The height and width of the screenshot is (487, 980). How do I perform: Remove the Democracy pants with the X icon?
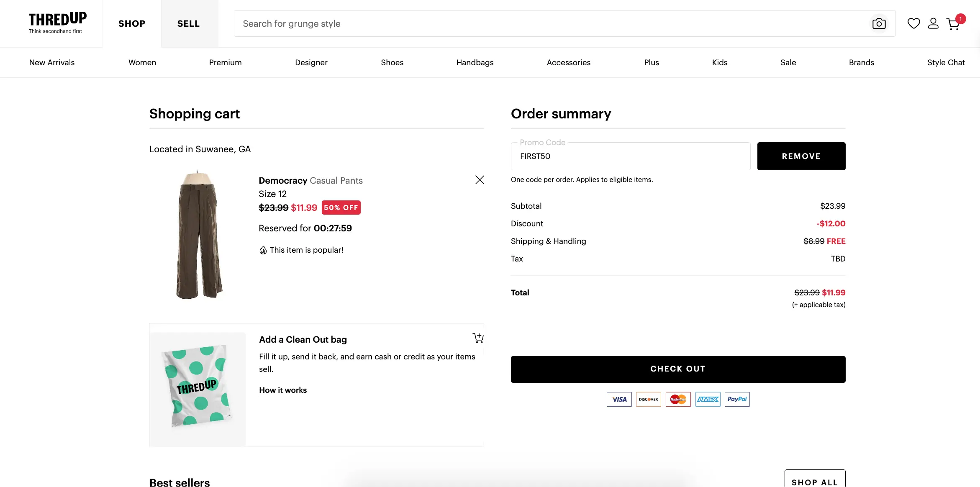[480, 179]
